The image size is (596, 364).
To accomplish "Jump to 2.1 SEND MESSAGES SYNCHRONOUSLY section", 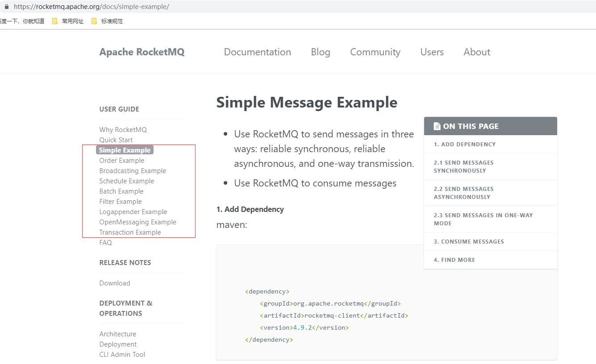I will pos(491,167).
